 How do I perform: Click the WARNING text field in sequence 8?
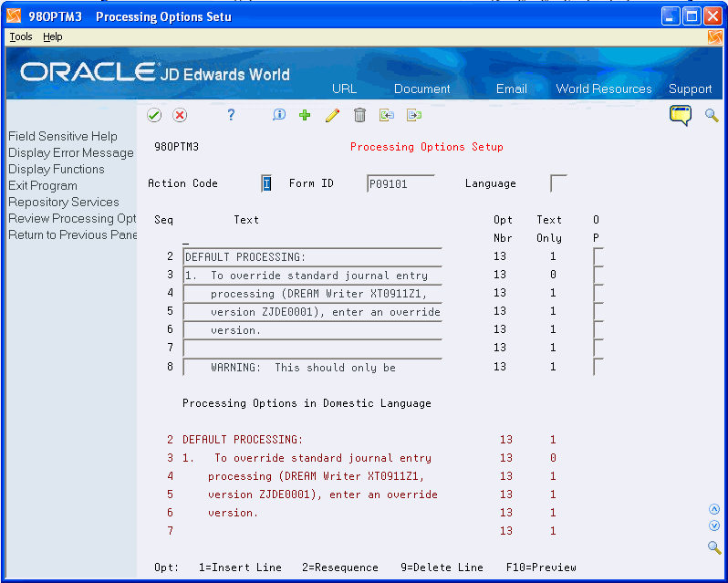(x=313, y=367)
